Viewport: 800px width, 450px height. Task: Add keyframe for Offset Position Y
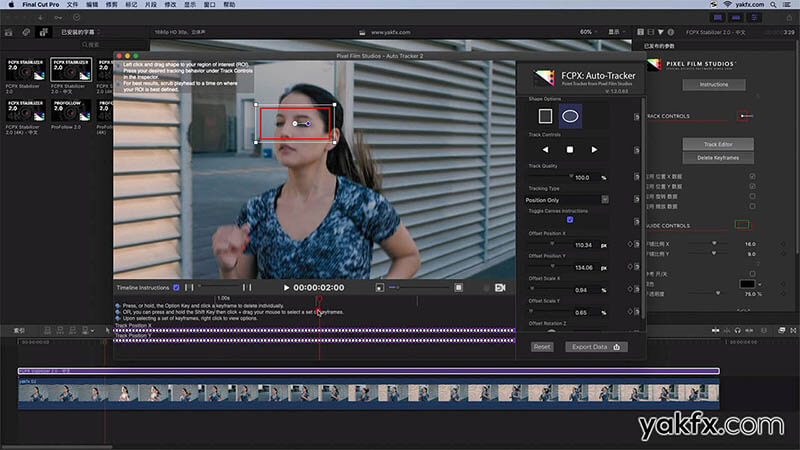click(x=630, y=267)
